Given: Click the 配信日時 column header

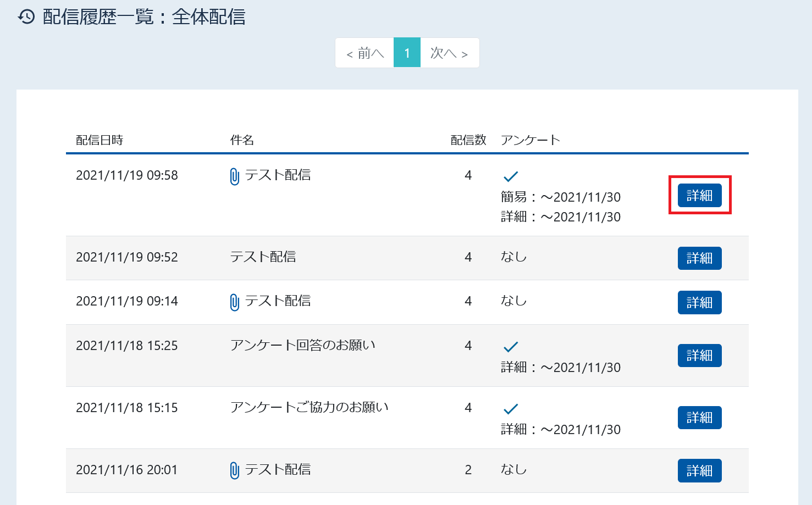Looking at the screenshot, I should [x=100, y=140].
